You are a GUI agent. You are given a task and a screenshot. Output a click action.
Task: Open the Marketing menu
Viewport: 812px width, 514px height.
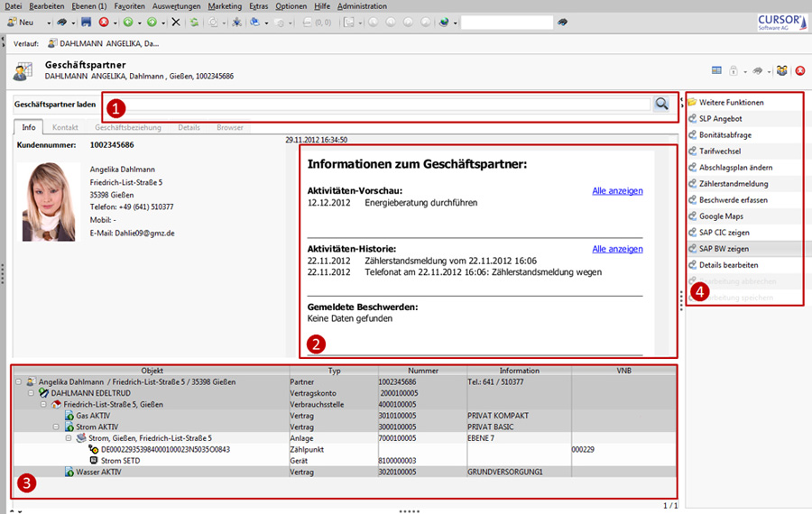click(224, 6)
